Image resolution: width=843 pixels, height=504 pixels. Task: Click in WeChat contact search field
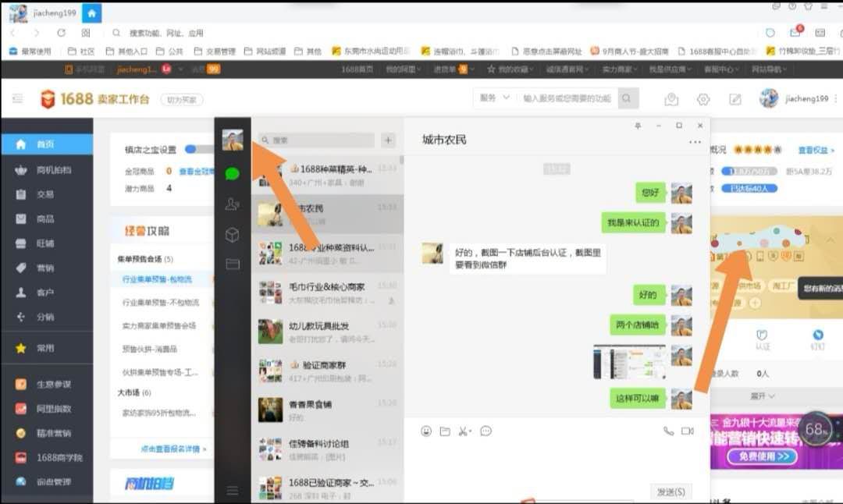pos(316,140)
